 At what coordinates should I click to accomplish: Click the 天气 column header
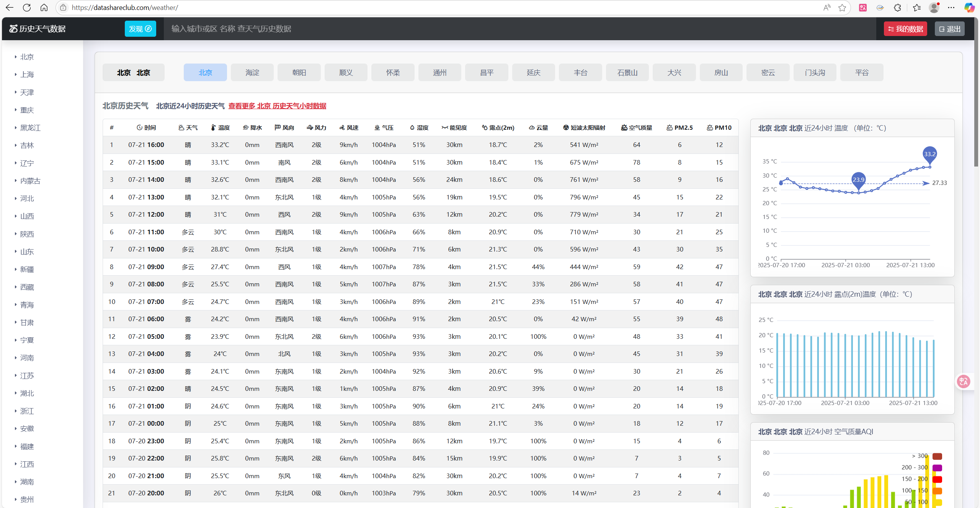pyautogui.click(x=188, y=127)
